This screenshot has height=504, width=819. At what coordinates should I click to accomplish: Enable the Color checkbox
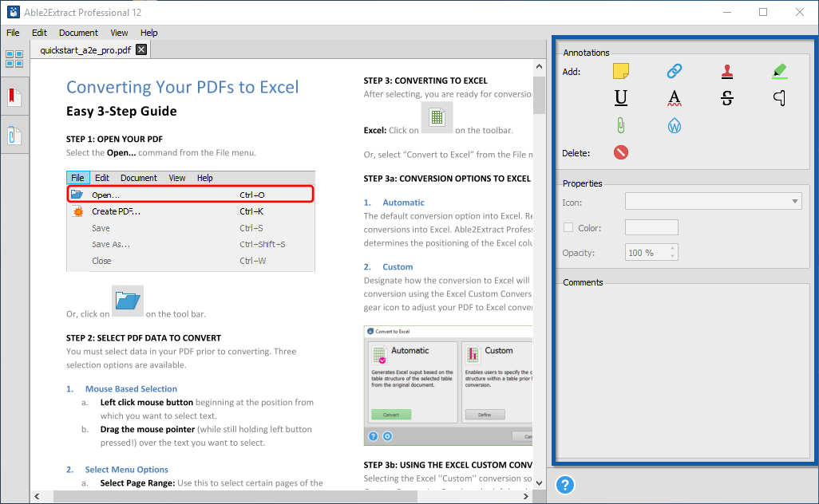click(568, 227)
